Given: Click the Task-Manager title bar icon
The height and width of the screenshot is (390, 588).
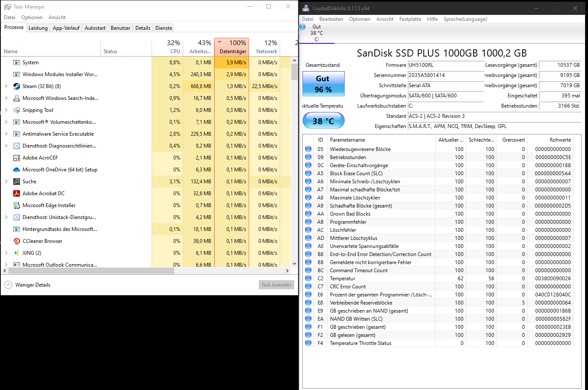Looking at the screenshot, I should pos(8,7).
